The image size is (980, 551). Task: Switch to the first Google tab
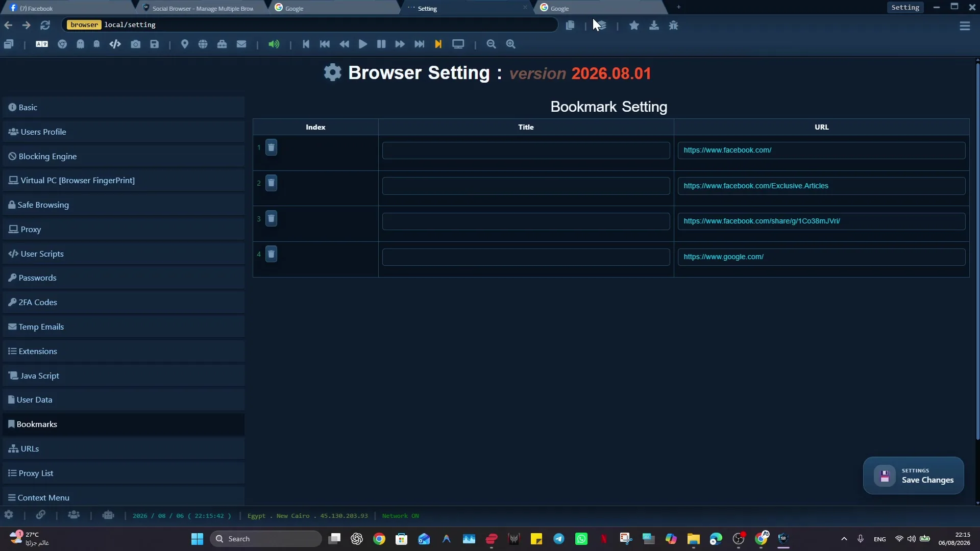tap(334, 8)
